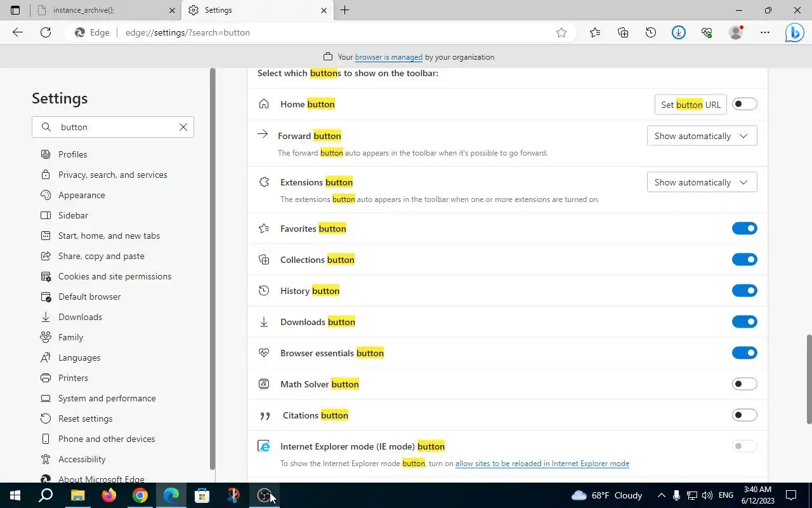Enable Citations button toggle
The width and height of the screenshot is (812, 508).
pos(745,415)
